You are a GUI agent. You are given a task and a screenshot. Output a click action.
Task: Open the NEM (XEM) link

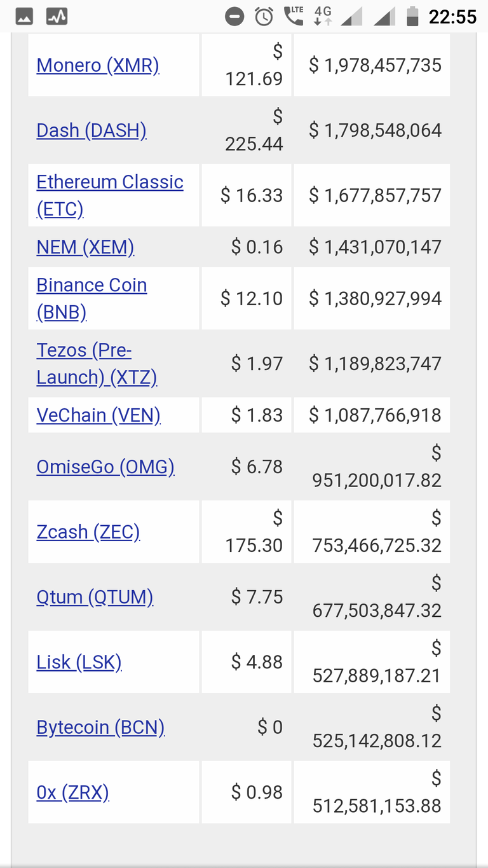point(85,247)
